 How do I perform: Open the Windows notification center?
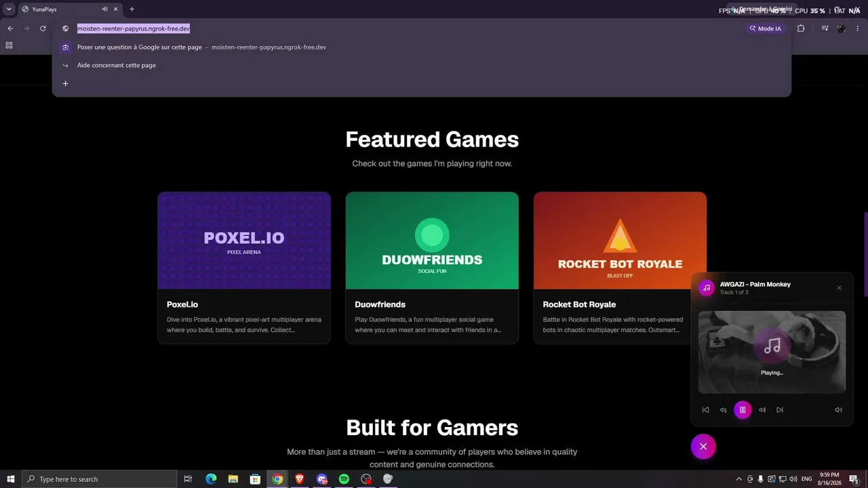tap(854, 479)
